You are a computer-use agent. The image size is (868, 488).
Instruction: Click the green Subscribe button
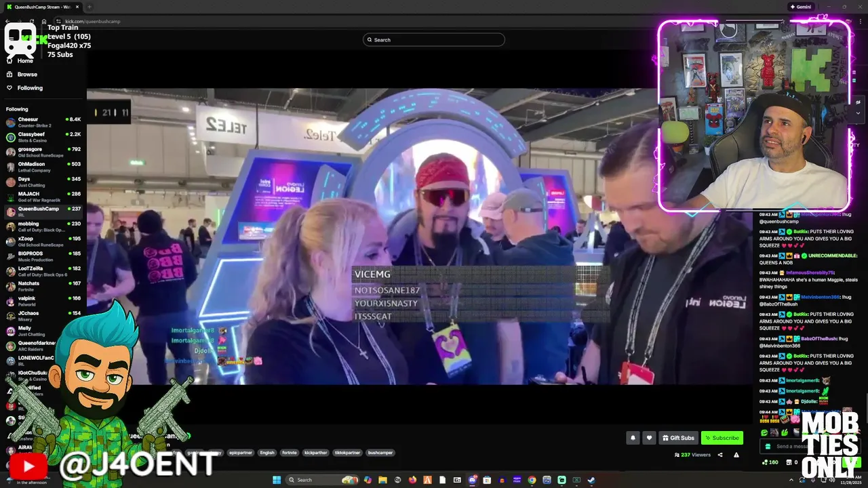(x=722, y=438)
